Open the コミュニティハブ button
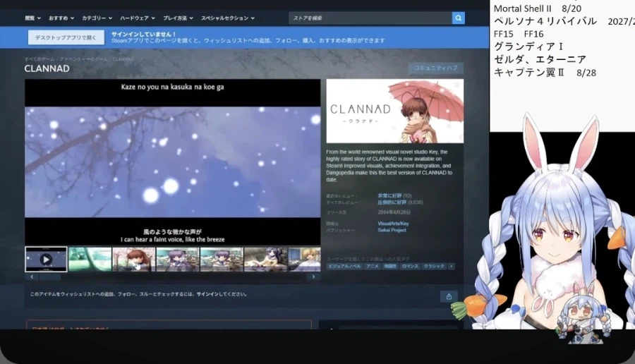 click(435, 68)
